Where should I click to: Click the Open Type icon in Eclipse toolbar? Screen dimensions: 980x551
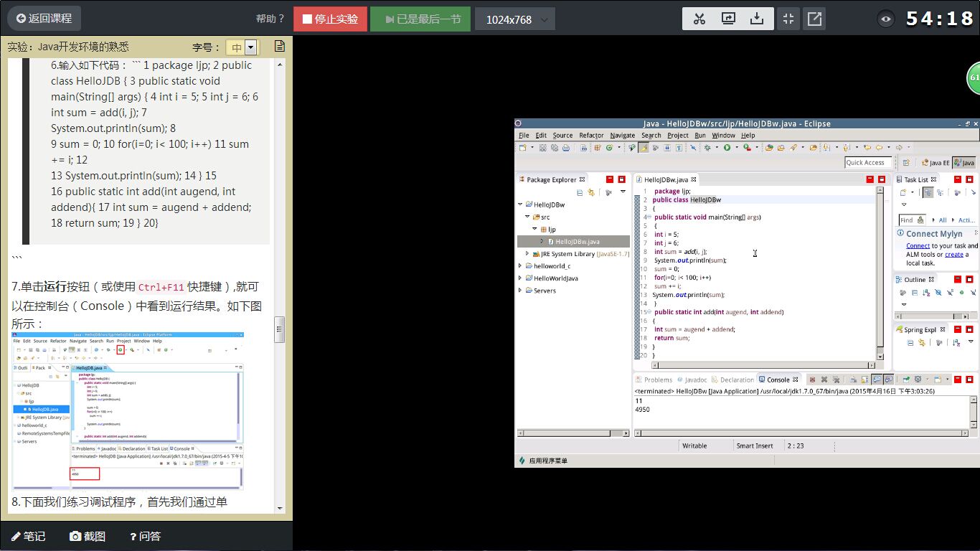768,147
